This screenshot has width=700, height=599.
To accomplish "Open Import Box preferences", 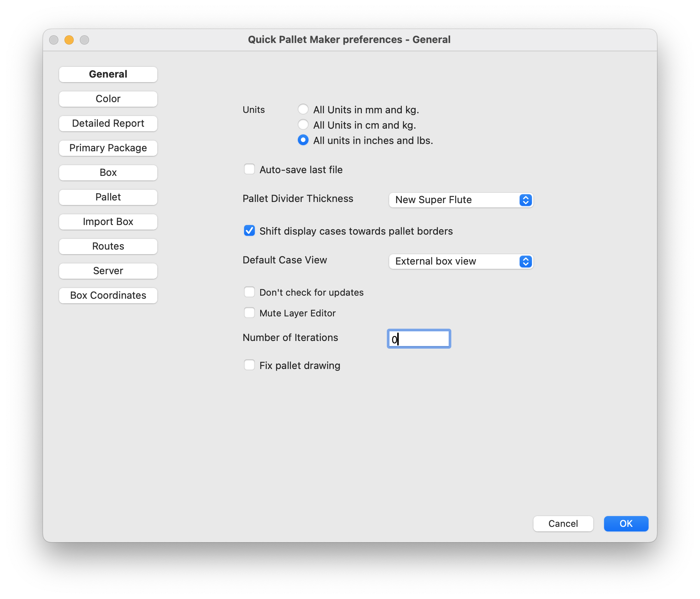I will (108, 222).
